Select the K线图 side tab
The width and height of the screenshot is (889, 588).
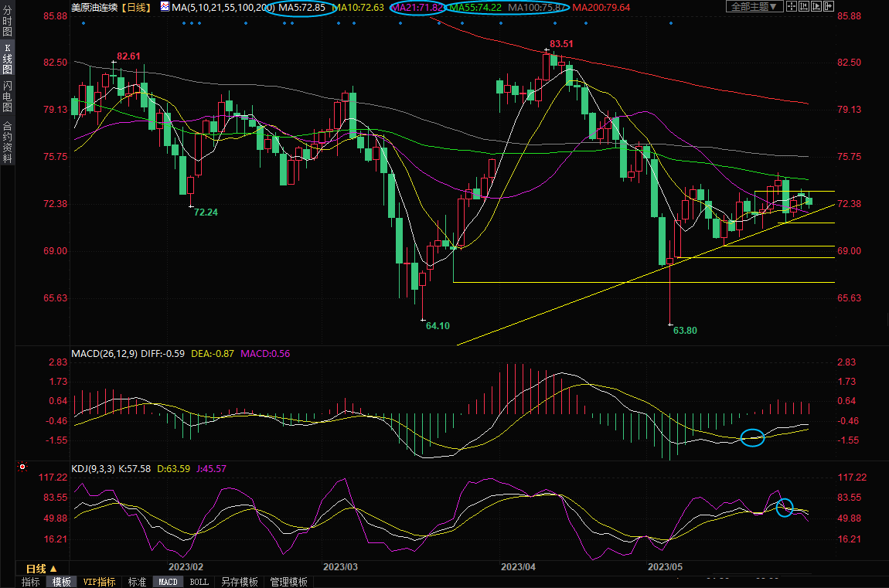[7, 59]
